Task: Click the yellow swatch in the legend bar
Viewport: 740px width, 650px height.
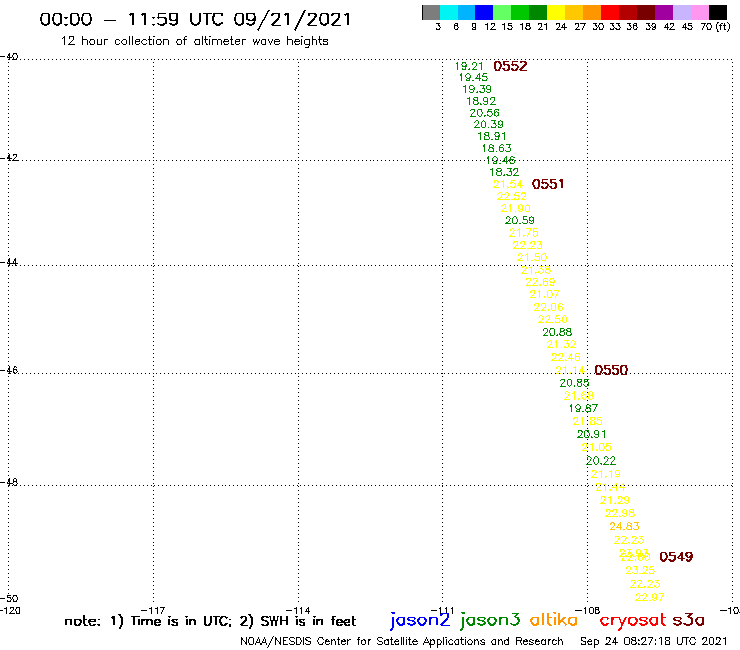Action: pyautogui.click(x=555, y=12)
